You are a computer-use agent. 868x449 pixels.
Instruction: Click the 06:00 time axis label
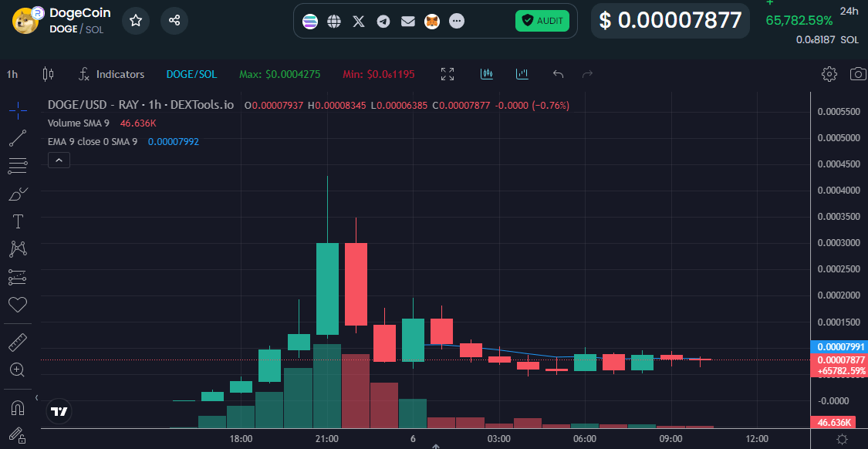585,439
